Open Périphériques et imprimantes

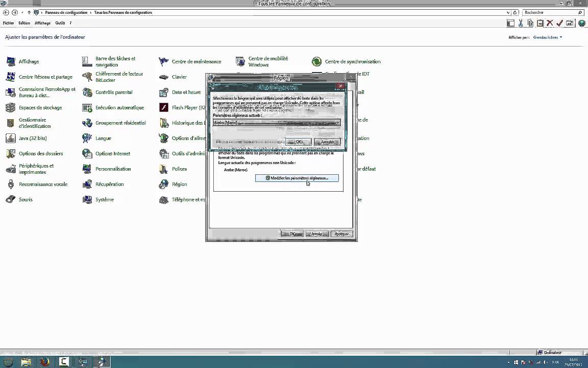click(x=30, y=169)
